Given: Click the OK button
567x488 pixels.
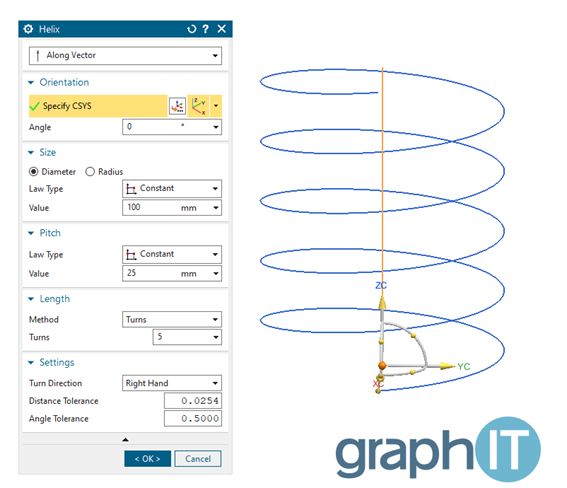Looking at the screenshot, I should [x=148, y=459].
